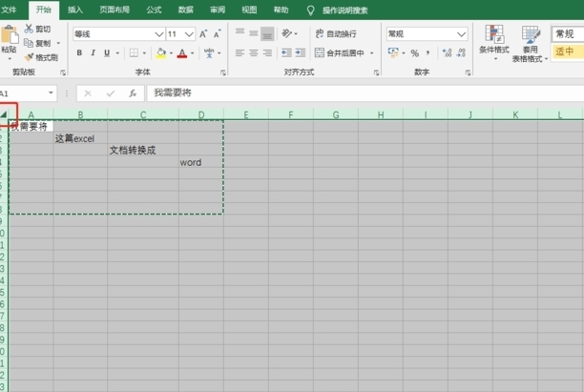Select column G header
Screen dimensions: 584x392
pyautogui.click(x=336, y=114)
